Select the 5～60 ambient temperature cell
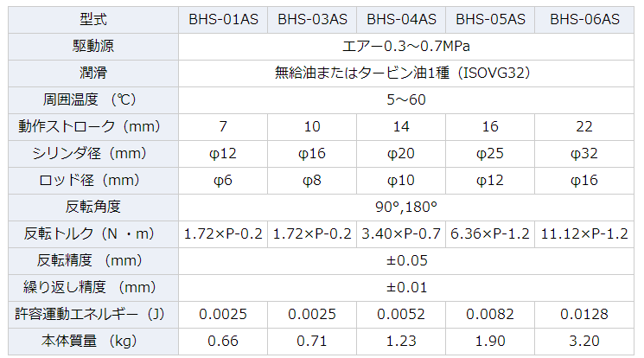Viewport: 644px width, 358px height. click(406, 100)
